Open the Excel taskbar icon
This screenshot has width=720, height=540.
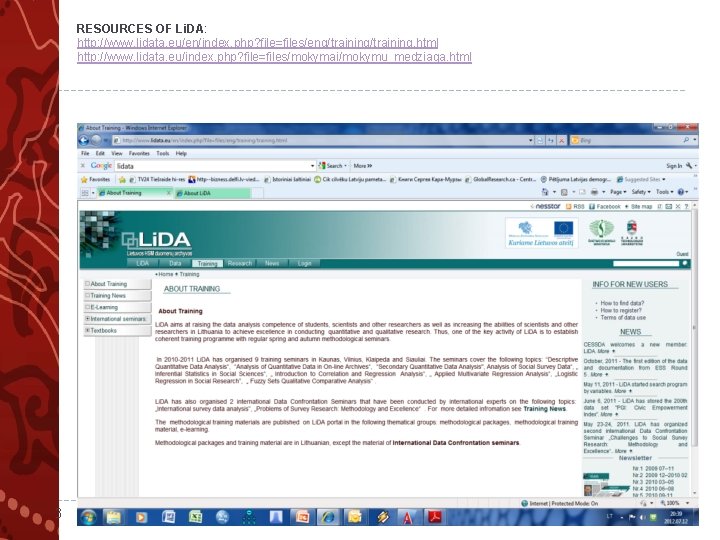point(196,518)
